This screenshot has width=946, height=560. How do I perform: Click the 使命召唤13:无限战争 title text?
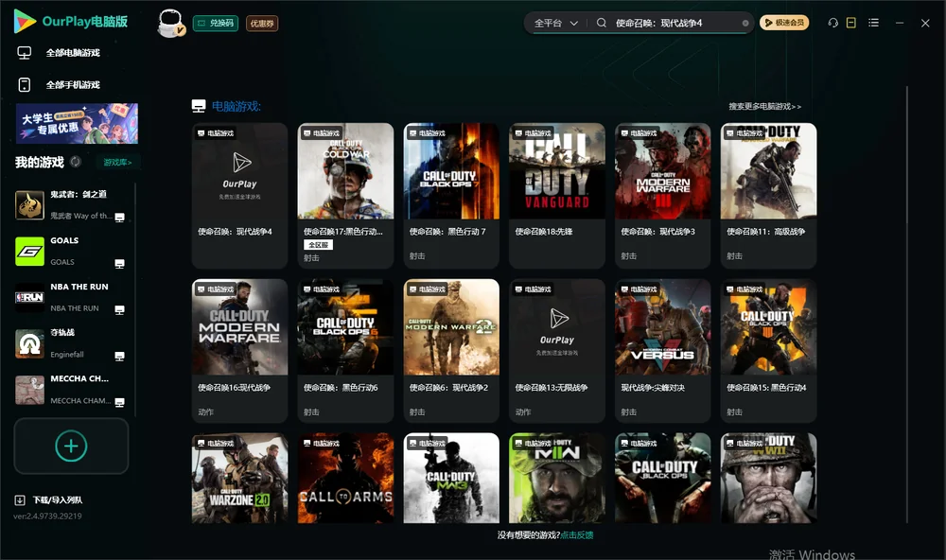click(551, 388)
